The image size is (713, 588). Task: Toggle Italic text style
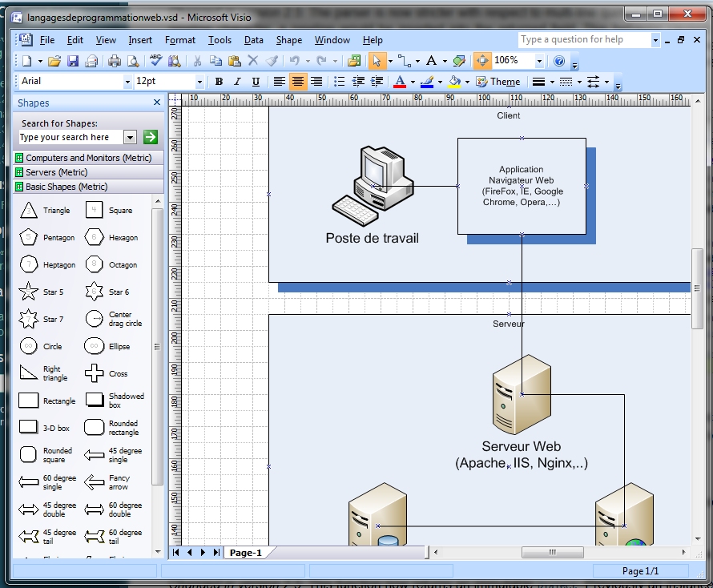click(x=237, y=82)
